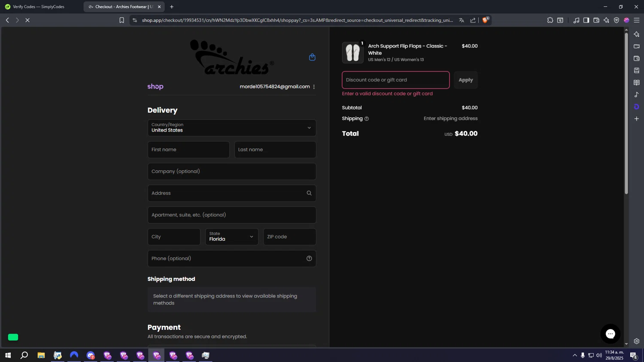Open the live chat bubble
Image resolution: width=644 pixels, height=362 pixels.
[610, 334]
